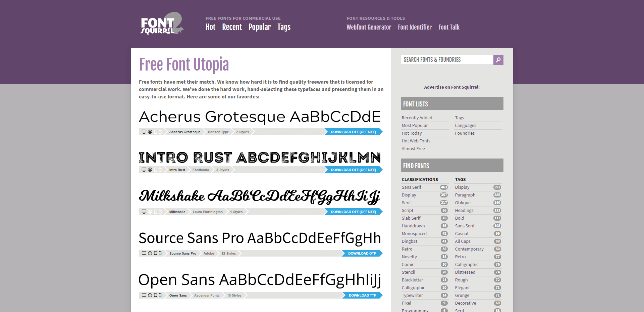Open the Intro Rust font preview
Screen dimensions: 644x312
[x=260, y=157]
